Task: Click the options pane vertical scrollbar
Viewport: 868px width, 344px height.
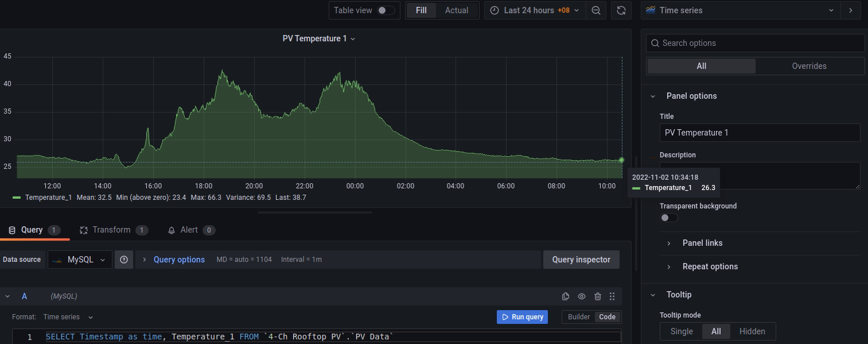Action: pyautogui.click(x=636, y=212)
